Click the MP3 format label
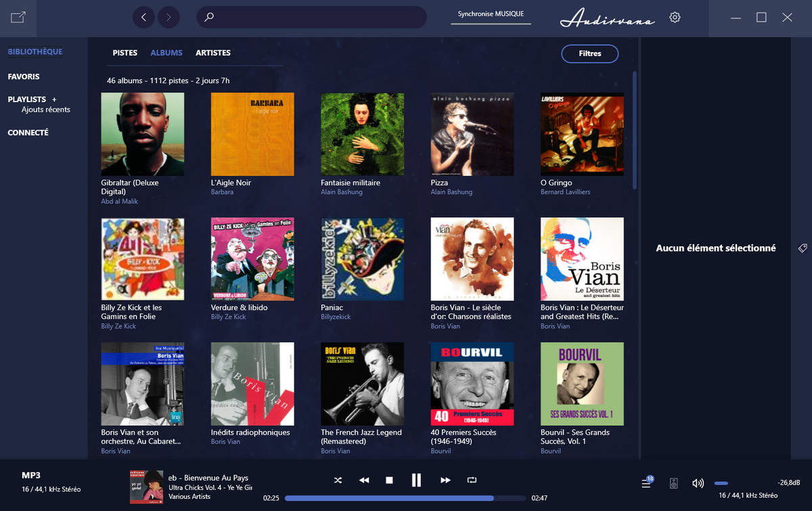 coord(31,475)
